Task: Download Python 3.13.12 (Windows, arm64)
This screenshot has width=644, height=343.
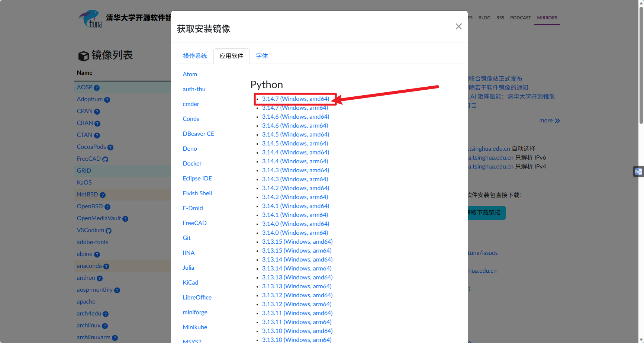Action: tap(297, 304)
